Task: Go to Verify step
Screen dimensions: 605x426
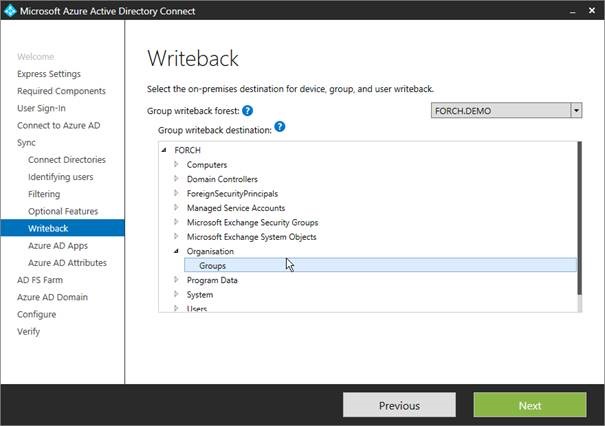Action: 29,331
